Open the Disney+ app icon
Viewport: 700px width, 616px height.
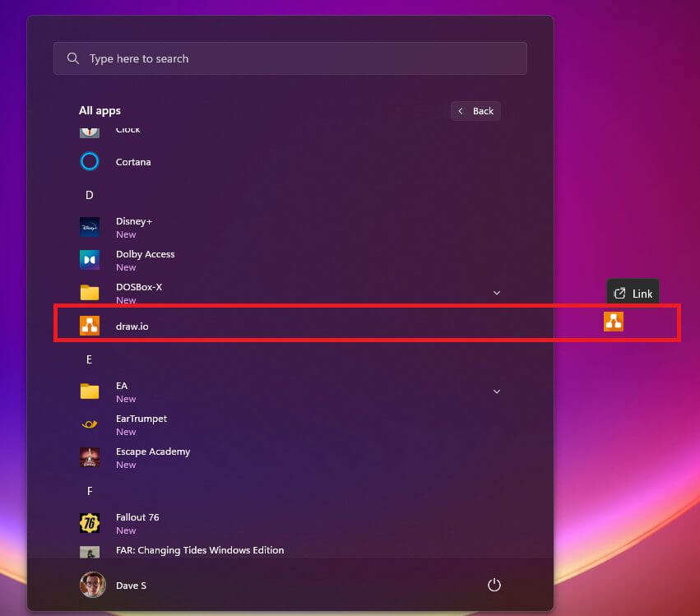(90, 227)
